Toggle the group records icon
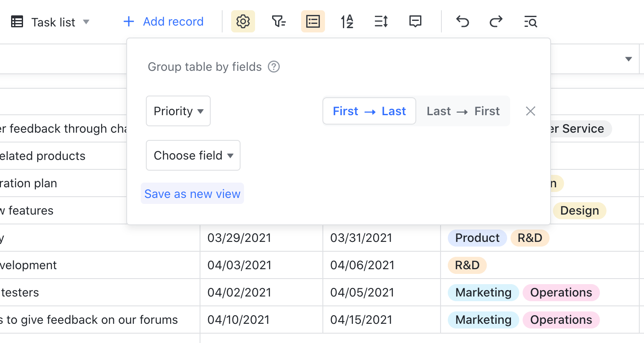This screenshot has height=343, width=644. tap(313, 21)
